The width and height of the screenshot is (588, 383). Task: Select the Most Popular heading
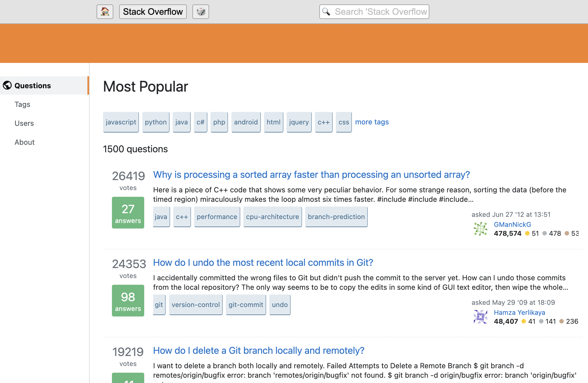point(146,87)
